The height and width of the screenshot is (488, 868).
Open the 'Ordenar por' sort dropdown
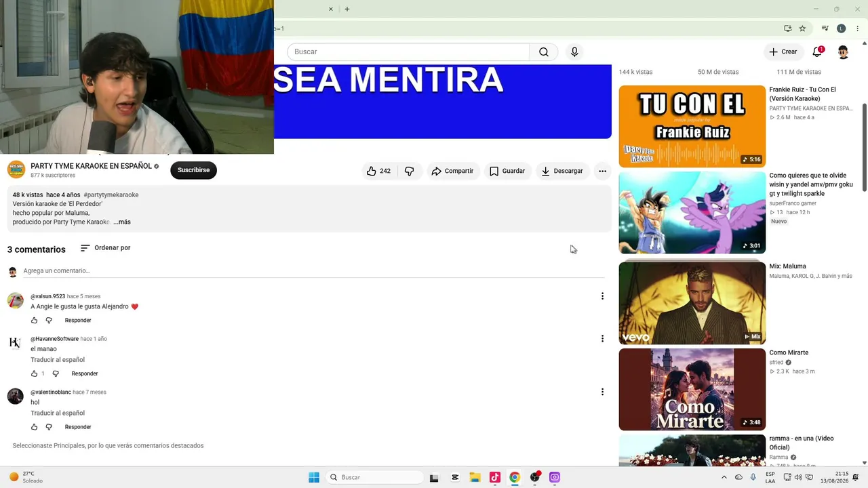click(105, 248)
